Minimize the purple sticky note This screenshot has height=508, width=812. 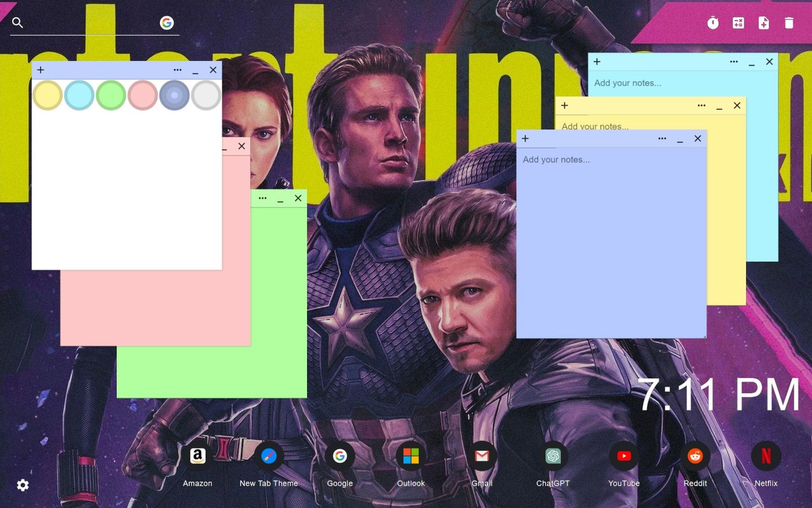[680, 140]
